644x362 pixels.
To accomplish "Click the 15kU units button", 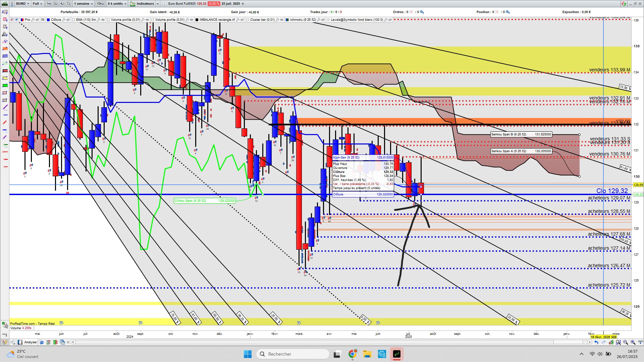I will coord(100,4).
